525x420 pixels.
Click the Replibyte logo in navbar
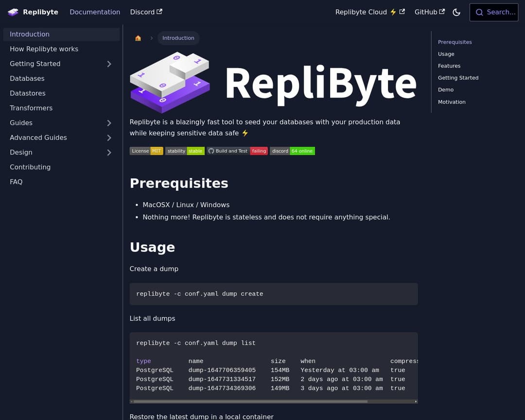tap(33, 12)
